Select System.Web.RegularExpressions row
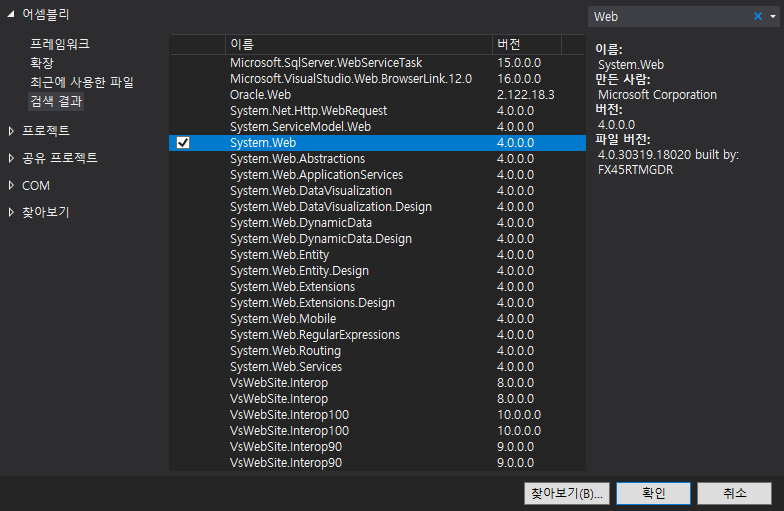 [x=378, y=335]
